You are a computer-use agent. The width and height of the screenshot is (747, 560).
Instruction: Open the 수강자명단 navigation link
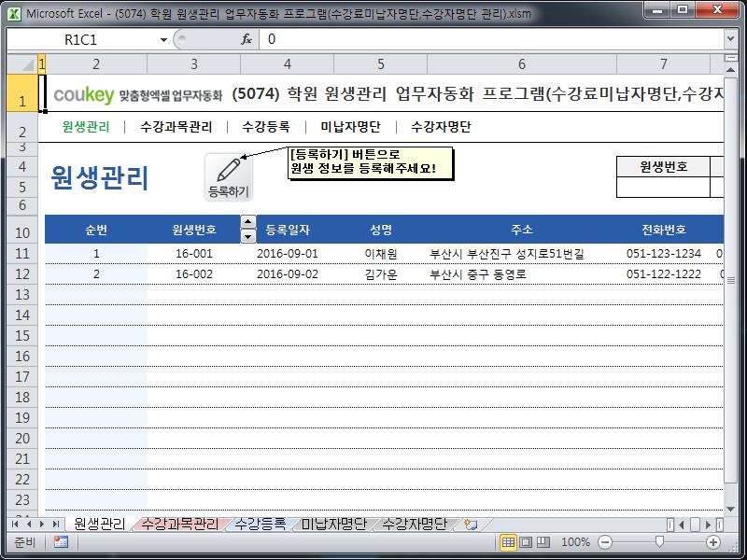point(441,127)
